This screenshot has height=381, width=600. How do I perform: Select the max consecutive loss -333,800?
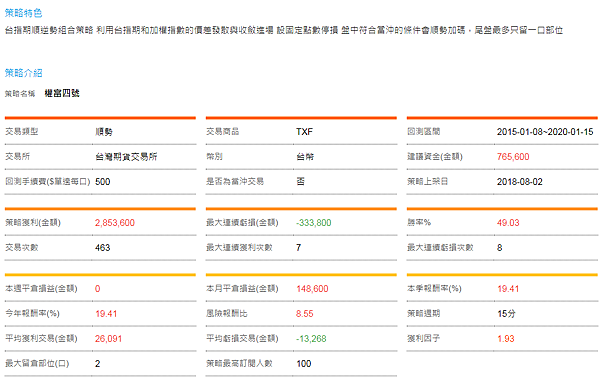[314, 223]
